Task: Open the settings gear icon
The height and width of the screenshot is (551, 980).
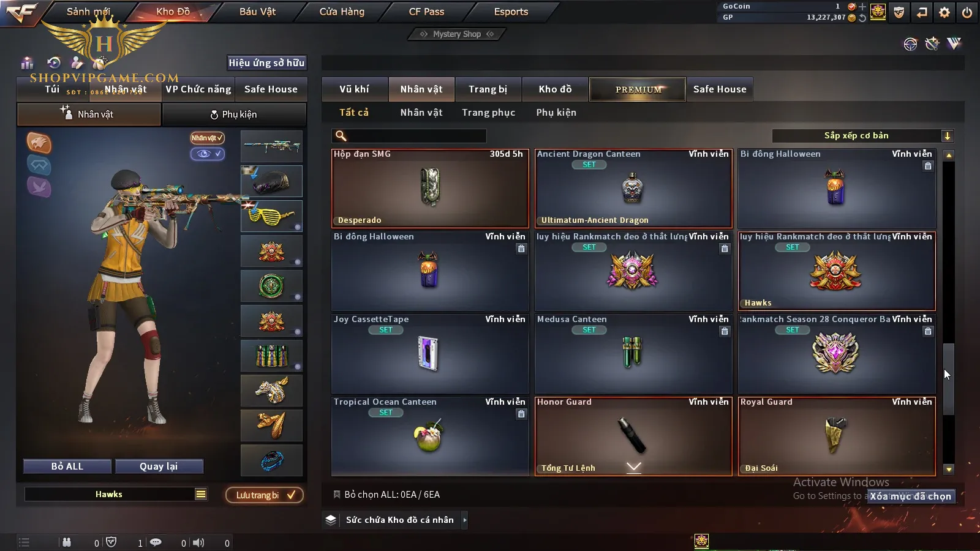Action: tap(944, 12)
